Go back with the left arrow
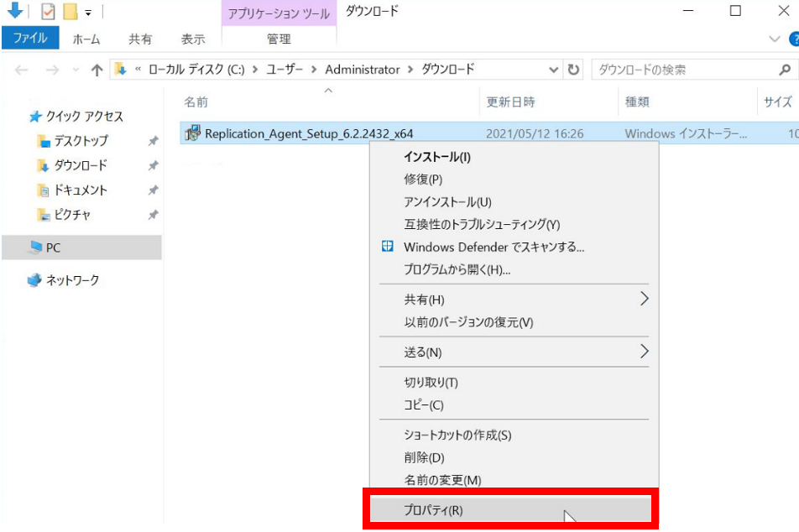Image resolution: width=799 pixels, height=532 pixels. click(22, 70)
